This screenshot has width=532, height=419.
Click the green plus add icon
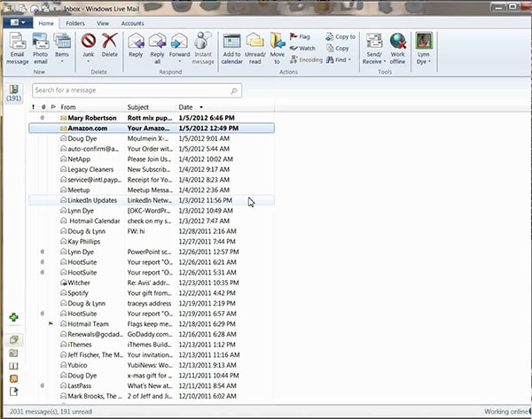pyautogui.click(x=13, y=317)
